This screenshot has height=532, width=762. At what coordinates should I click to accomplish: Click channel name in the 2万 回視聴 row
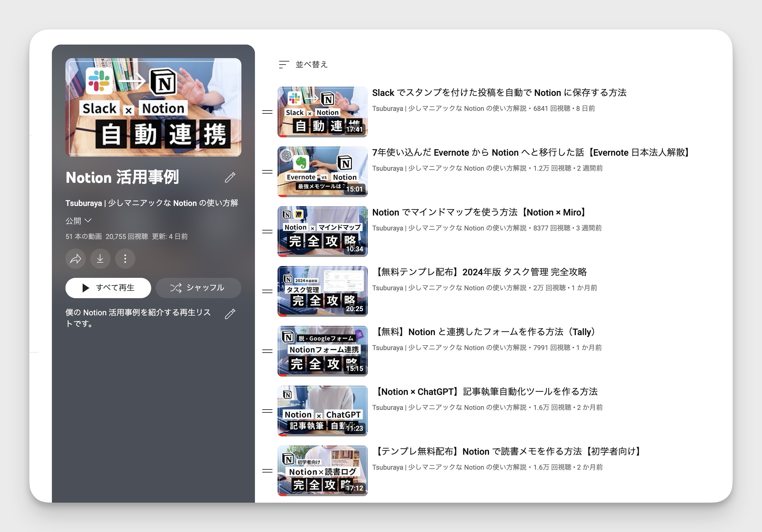(449, 288)
